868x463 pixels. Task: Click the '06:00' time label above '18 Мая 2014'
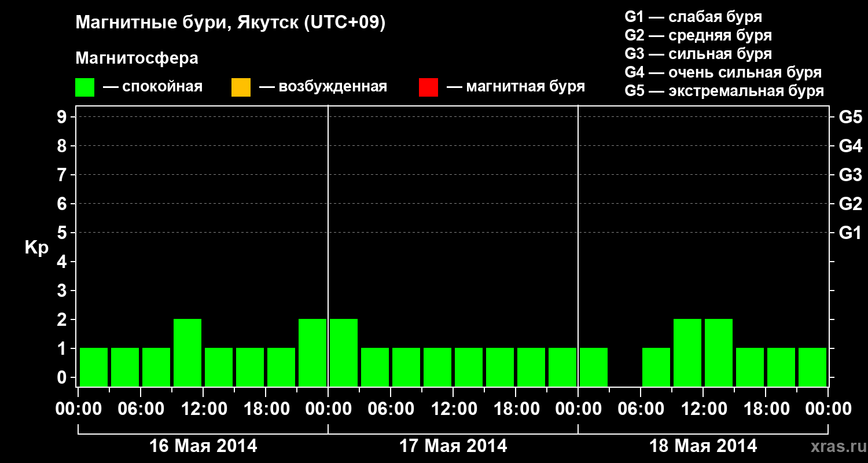click(x=641, y=409)
